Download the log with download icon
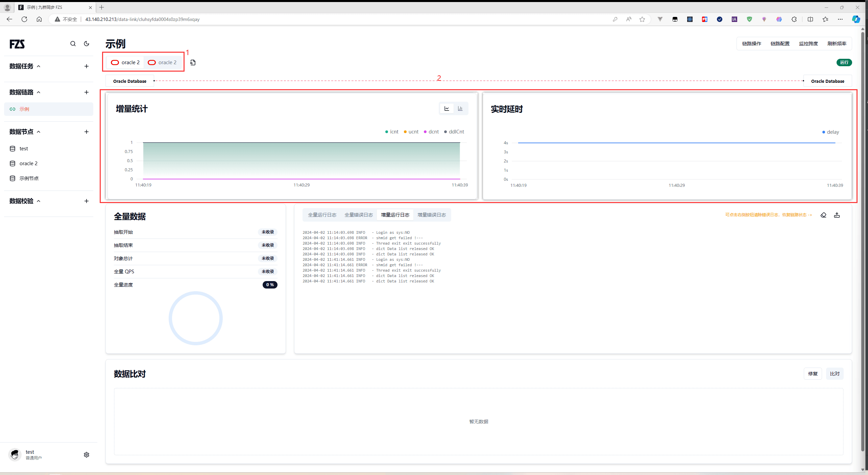868x475 pixels. pos(837,215)
